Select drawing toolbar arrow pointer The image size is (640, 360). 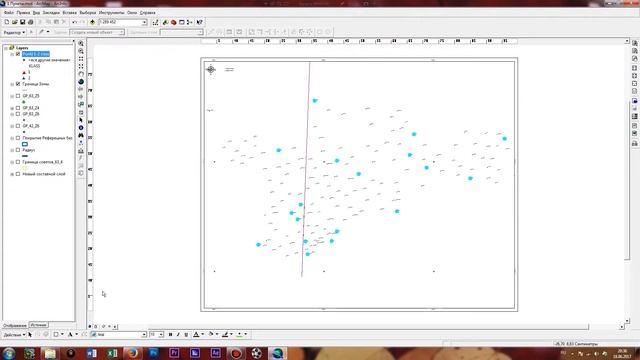click(30, 335)
